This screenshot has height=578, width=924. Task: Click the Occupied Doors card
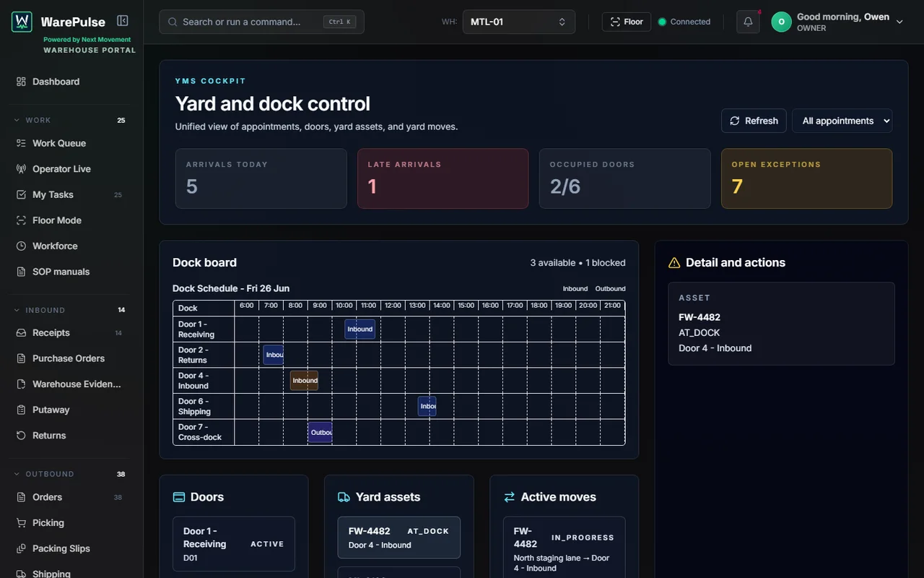click(625, 178)
